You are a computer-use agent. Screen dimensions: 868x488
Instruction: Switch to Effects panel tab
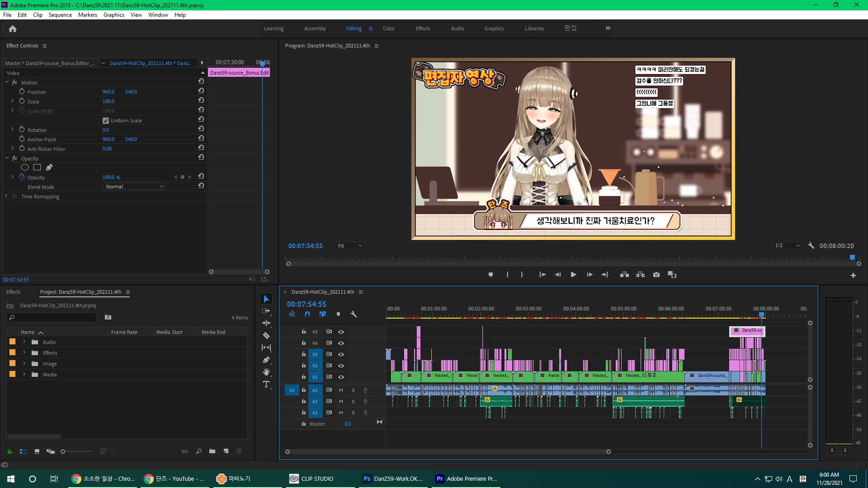tap(14, 292)
